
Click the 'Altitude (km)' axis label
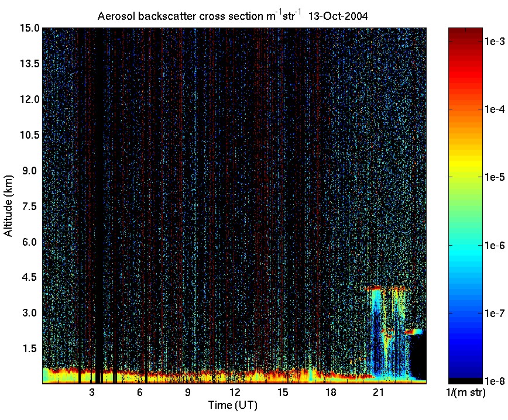[x=8, y=206]
